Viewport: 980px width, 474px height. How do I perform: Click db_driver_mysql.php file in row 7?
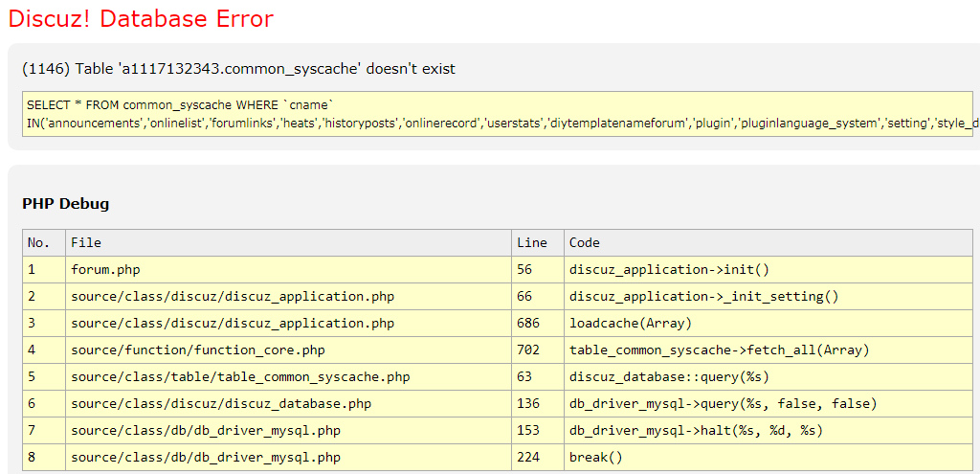[288, 431]
